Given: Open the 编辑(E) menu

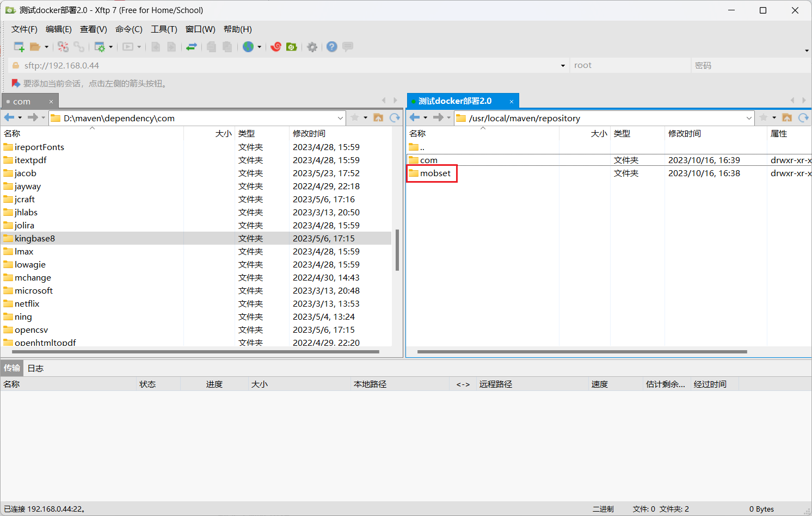Looking at the screenshot, I should (59, 29).
